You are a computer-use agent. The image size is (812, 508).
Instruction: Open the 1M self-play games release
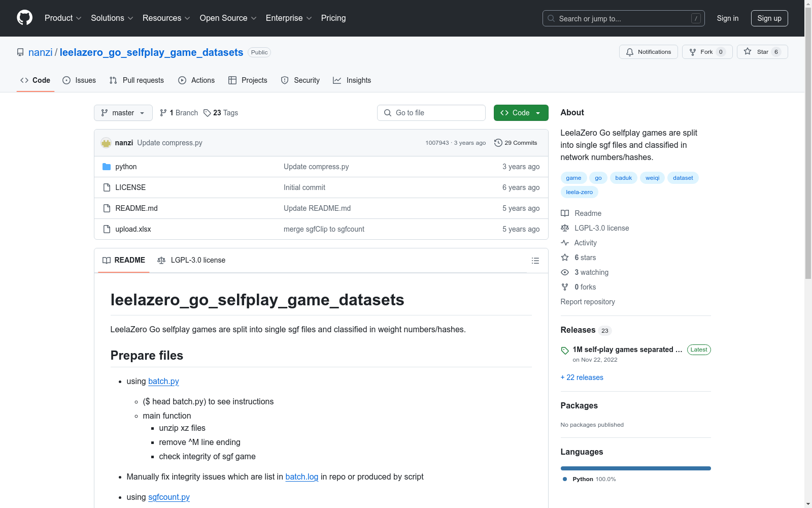click(x=628, y=350)
